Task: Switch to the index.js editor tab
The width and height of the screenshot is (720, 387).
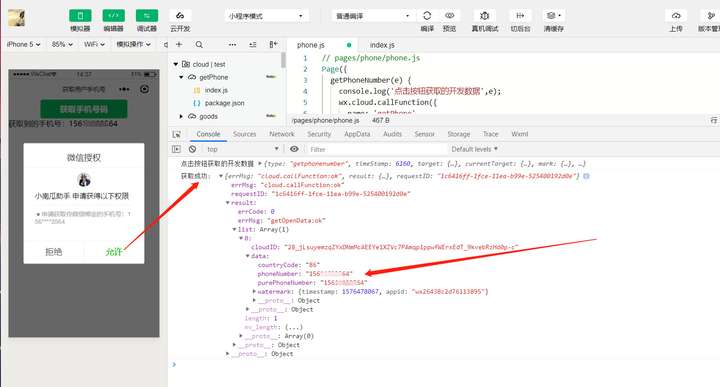Action: [382, 45]
